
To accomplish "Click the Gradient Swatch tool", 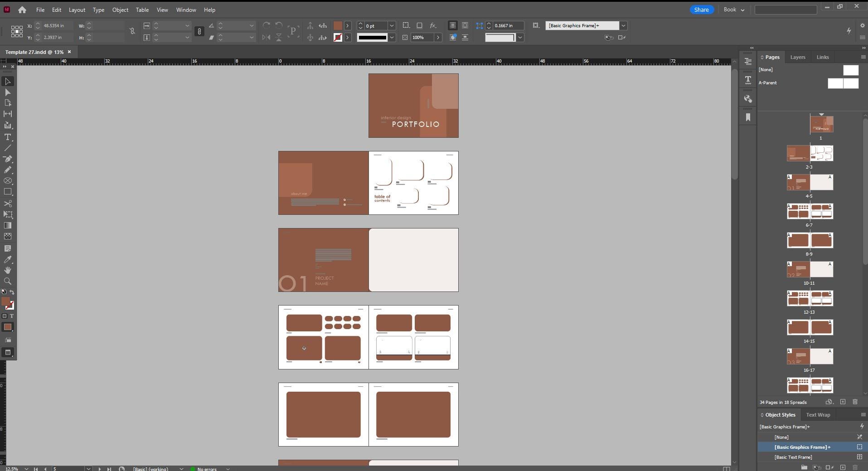I will click(8, 225).
